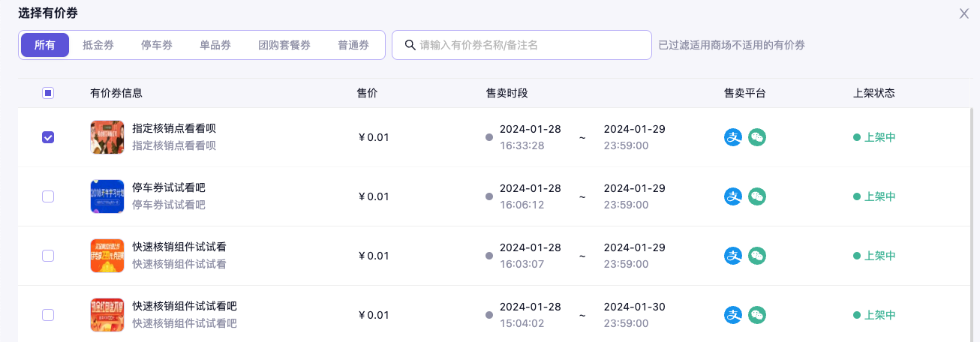Select the 快速核销组件试试看 row checkbox
This screenshot has height=342, width=980.
(48, 256)
